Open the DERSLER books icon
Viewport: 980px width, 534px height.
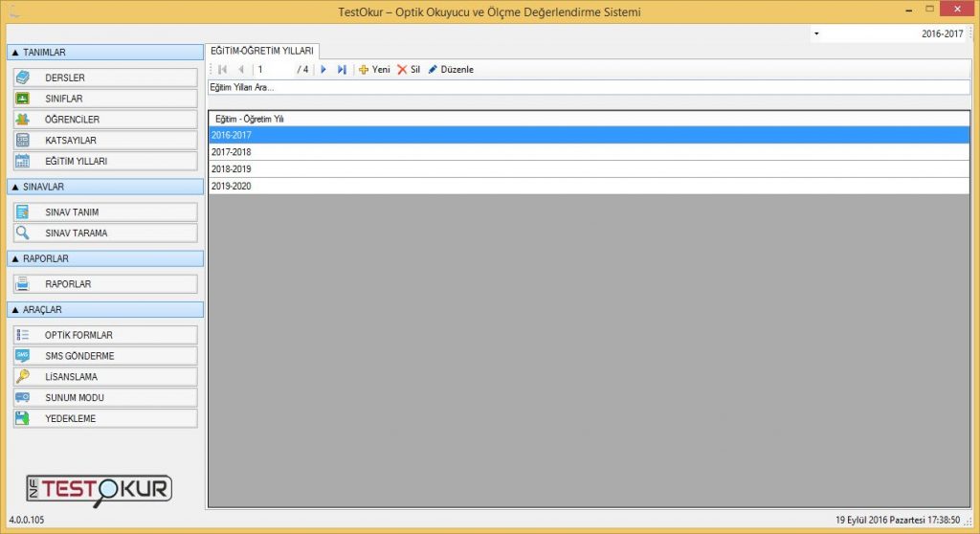point(23,78)
